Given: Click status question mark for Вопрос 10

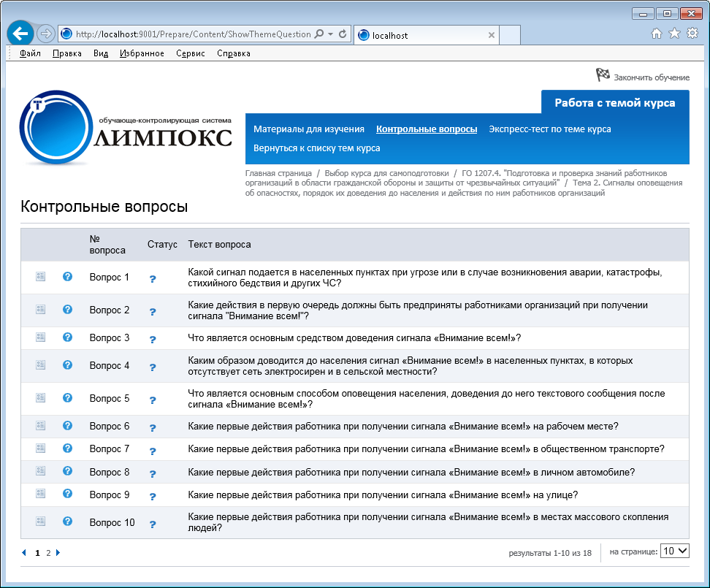Looking at the screenshot, I should click(153, 524).
